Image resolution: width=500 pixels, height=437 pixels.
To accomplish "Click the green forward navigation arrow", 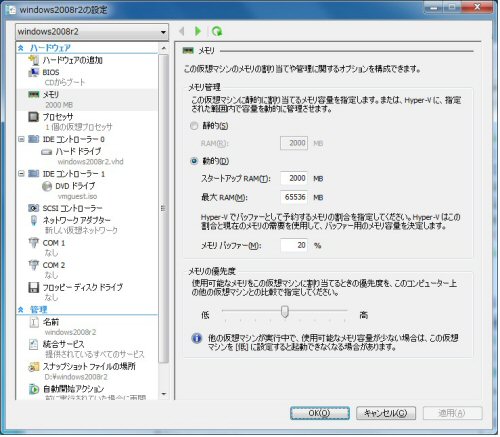I will click(x=198, y=31).
